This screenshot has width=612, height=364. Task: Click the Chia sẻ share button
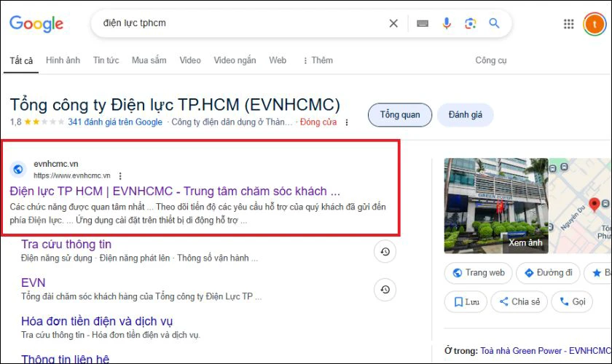[x=519, y=302]
